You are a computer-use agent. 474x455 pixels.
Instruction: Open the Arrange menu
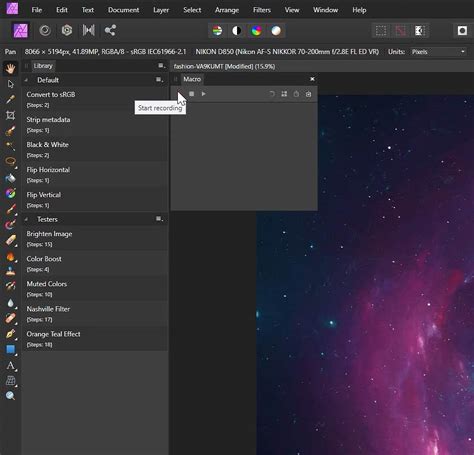pyautogui.click(x=227, y=10)
